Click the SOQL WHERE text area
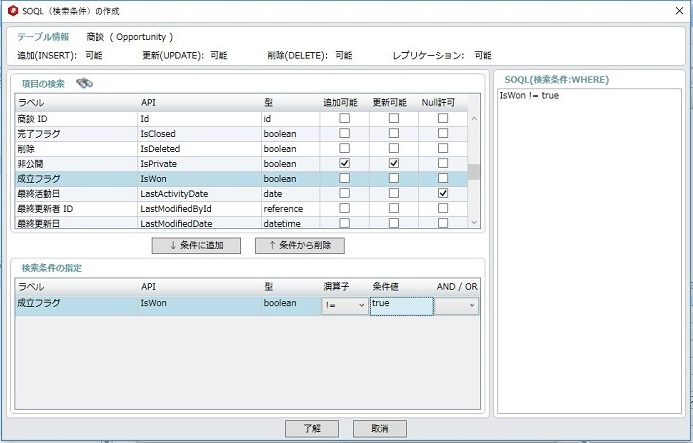The width and height of the screenshot is (693, 443). coord(589,251)
